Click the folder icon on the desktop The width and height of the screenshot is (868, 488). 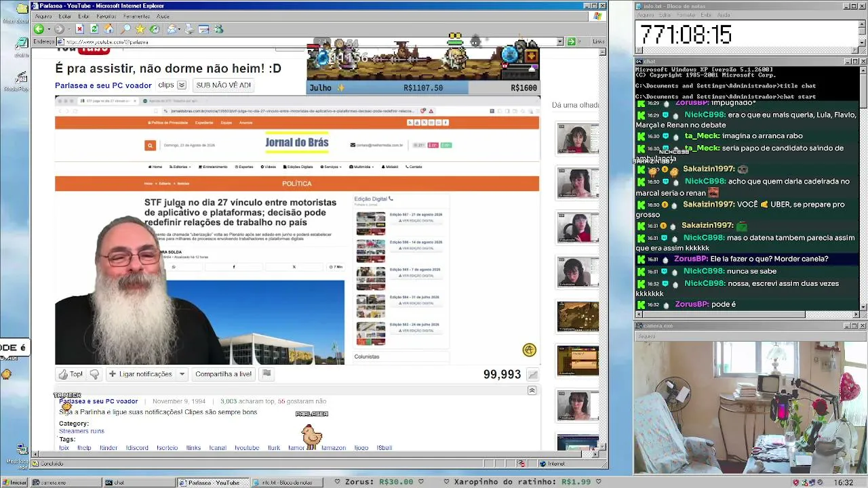pos(22,9)
